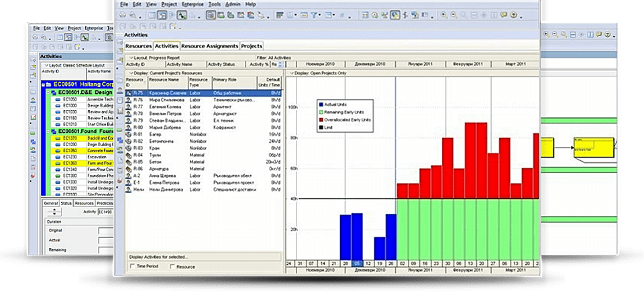Click the highlighted Activity Table icon, front toolbar

coord(162,15)
